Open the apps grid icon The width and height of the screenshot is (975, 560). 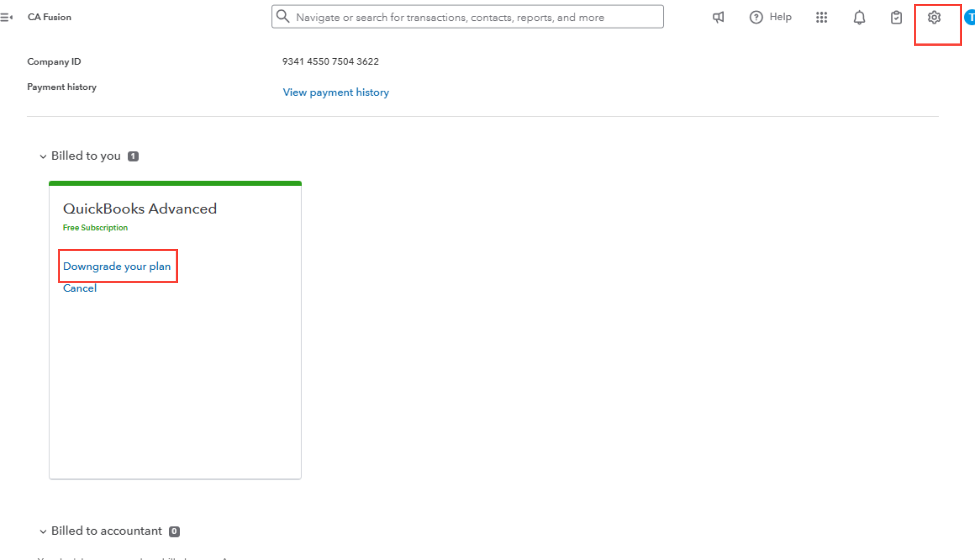click(821, 17)
